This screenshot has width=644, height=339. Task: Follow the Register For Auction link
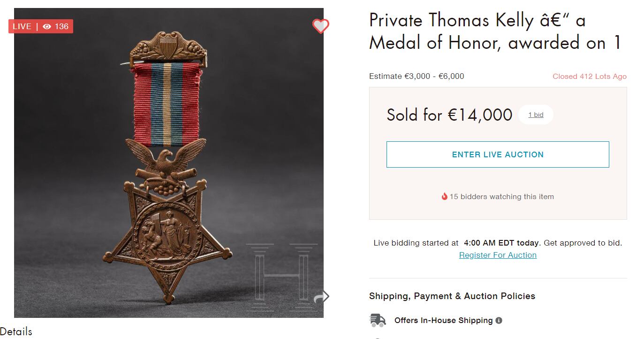pos(498,255)
